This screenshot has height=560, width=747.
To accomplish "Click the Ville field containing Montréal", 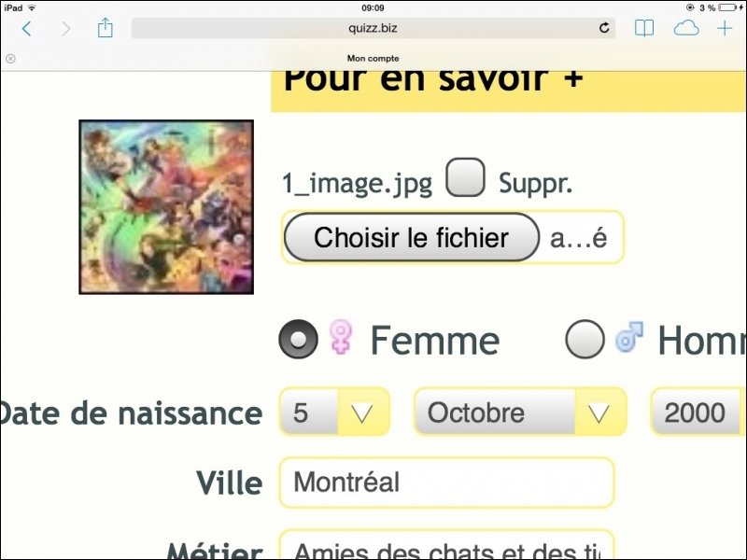I will tap(446, 483).
